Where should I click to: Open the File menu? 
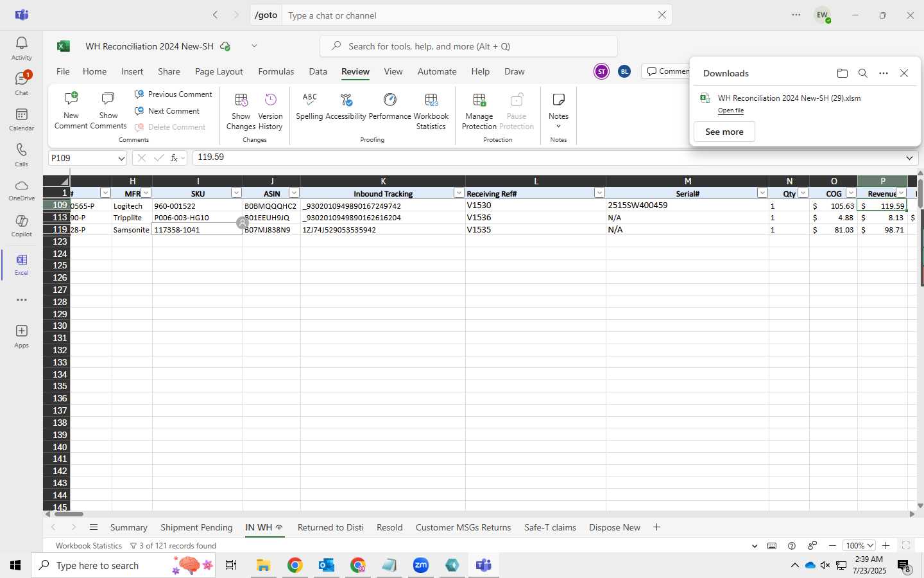pos(63,71)
